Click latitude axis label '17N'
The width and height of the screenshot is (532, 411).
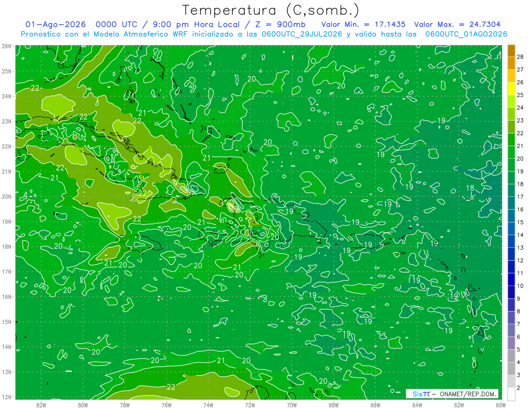7,272
